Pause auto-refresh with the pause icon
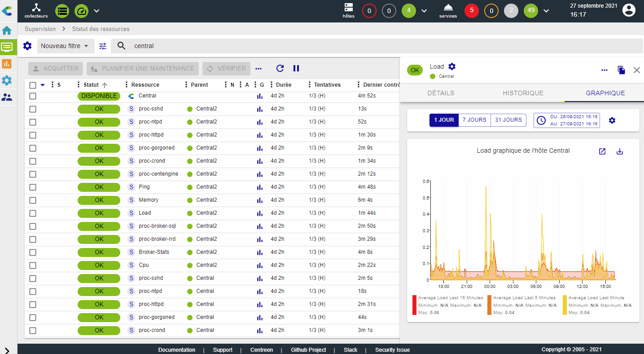Image resolution: width=644 pixels, height=354 pixels. pyautogui.click(x=296, y=68)
